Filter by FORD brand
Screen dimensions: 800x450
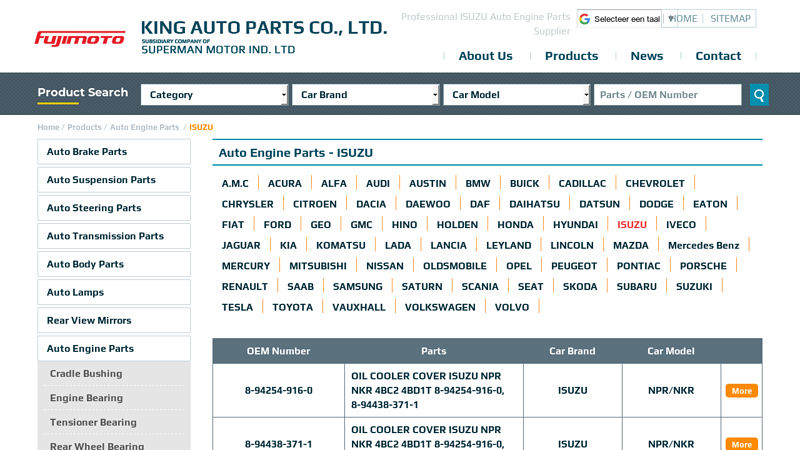click(x=277, y=225)
